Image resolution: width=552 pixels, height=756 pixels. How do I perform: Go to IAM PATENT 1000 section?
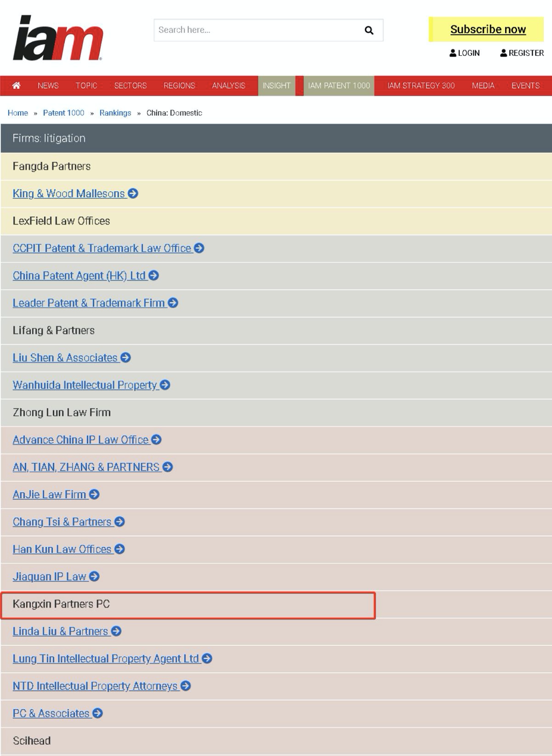pos(339,85)
